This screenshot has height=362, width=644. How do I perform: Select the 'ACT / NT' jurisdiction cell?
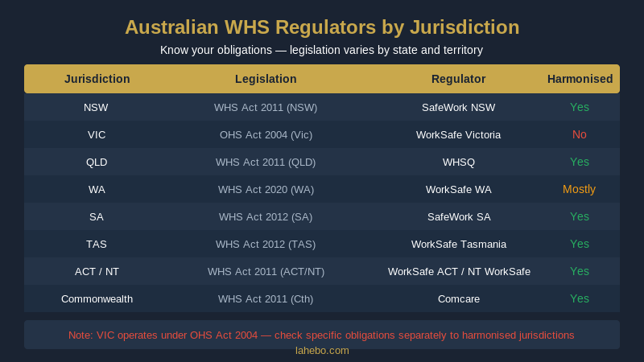click(x=97, y=272)
